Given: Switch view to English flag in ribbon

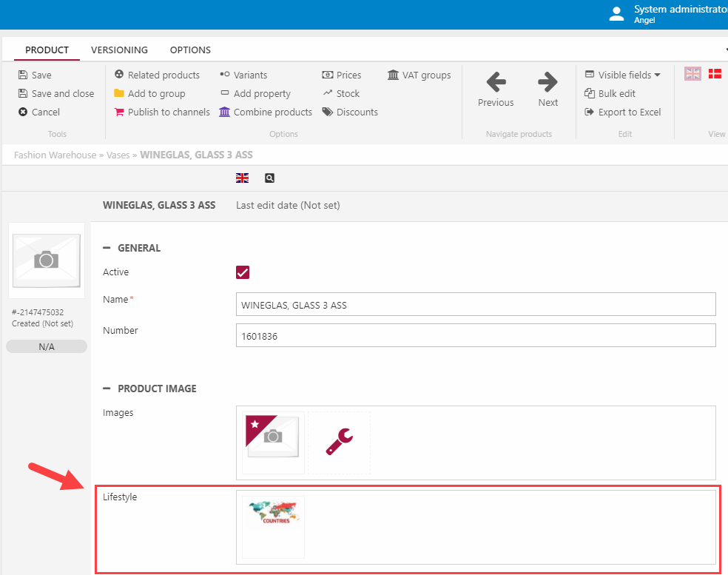Looking at the screenshot, I should 692,73.
